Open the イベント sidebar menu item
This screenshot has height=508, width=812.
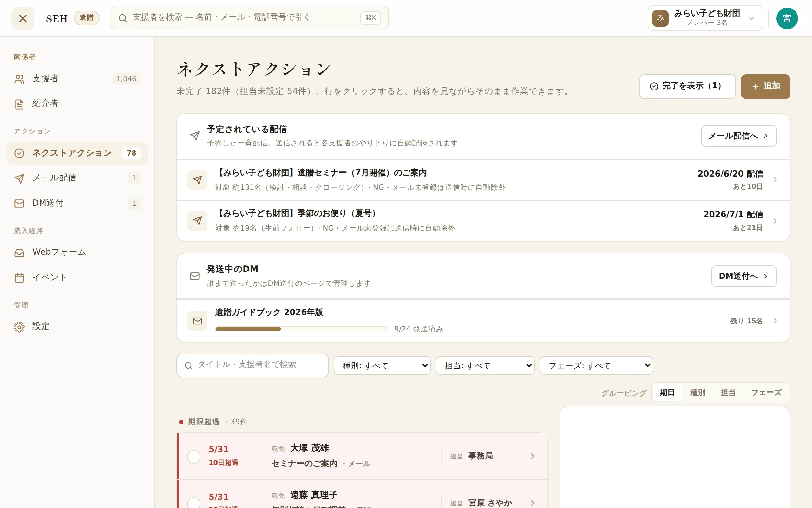(x=77, y=278)
